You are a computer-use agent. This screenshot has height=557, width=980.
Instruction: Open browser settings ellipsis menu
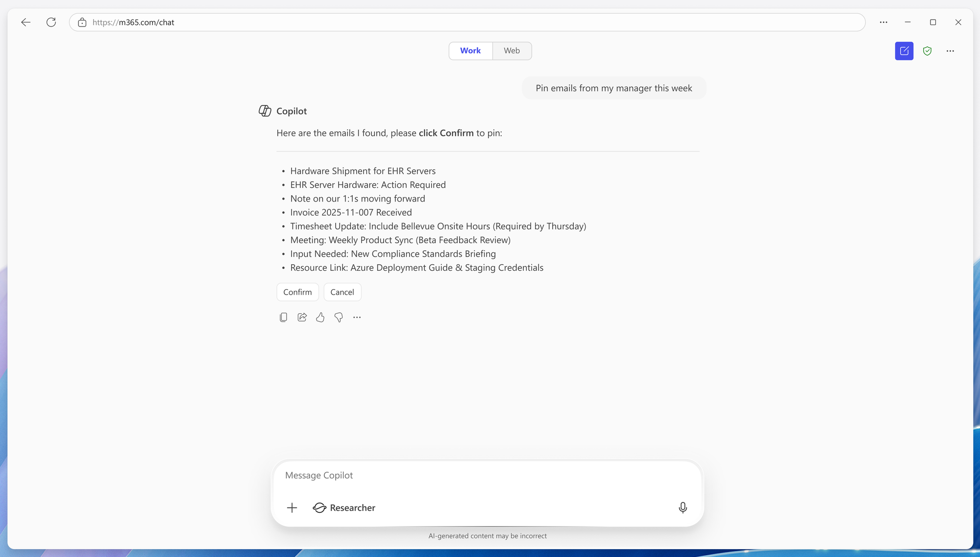[x=883, y=22]
